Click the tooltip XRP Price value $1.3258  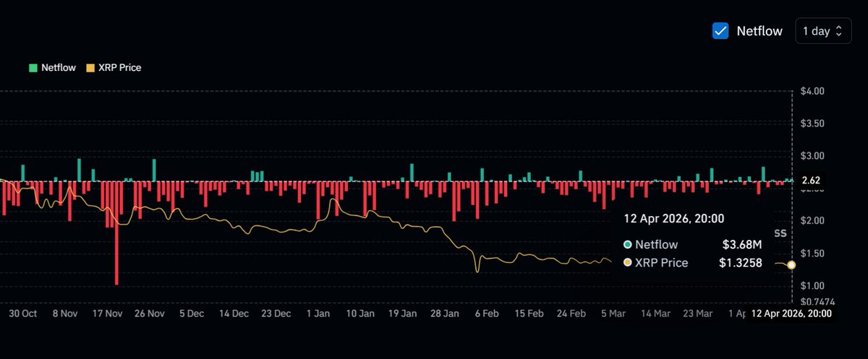740,263
